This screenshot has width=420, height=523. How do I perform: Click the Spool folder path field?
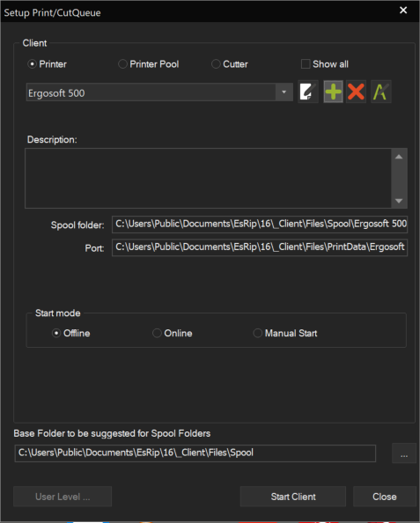[260, 225]
